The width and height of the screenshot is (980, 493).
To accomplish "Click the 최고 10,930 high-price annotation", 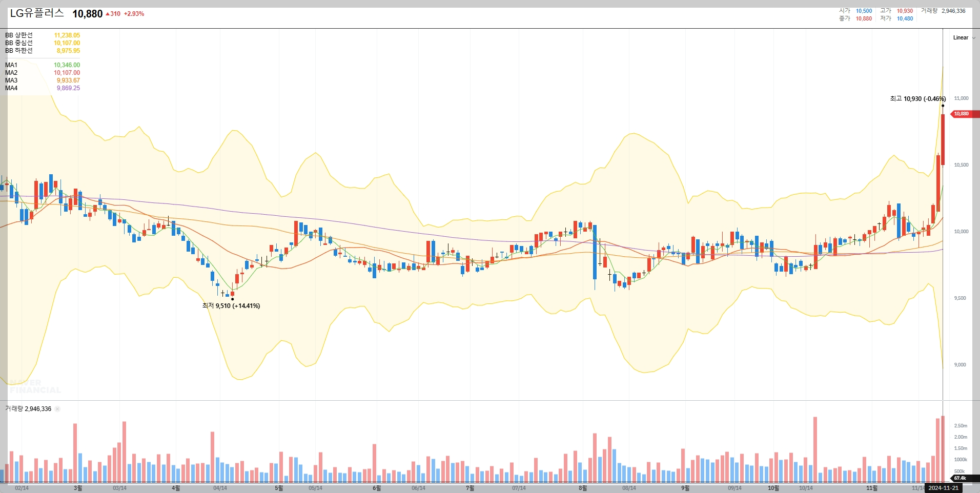I will [917, 99].
